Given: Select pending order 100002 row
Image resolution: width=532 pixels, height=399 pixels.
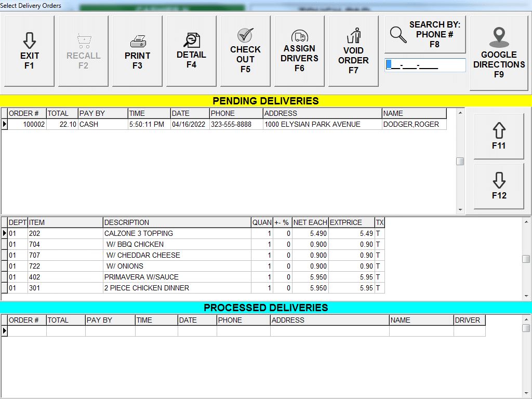Looking at the screenshot, I should click(x=223, y=125).
